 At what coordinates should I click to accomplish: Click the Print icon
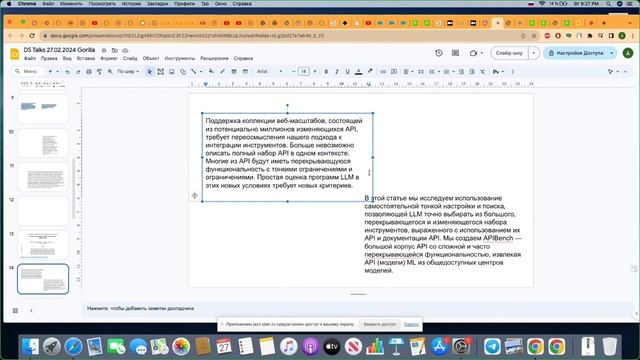89,71
